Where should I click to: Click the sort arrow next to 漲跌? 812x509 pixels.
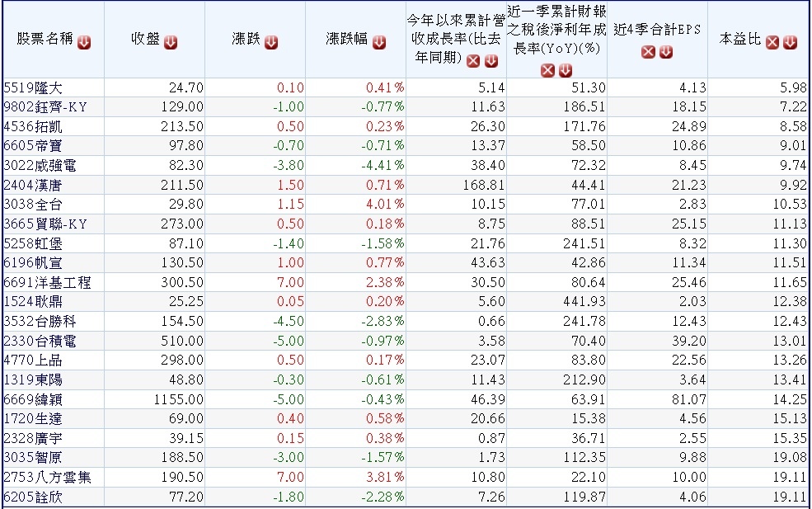pyautogui.click(x=271, y=43)
